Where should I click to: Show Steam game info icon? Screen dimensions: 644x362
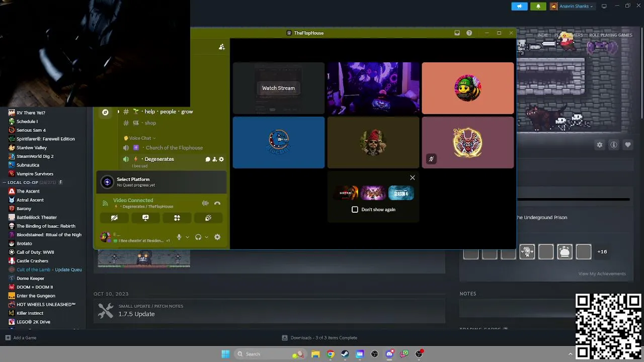(614, 145)
